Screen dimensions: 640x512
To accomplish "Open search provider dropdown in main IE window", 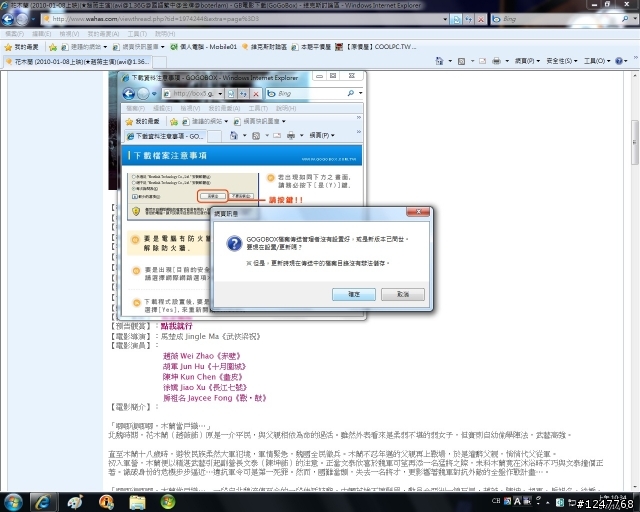I will point(635,19).
